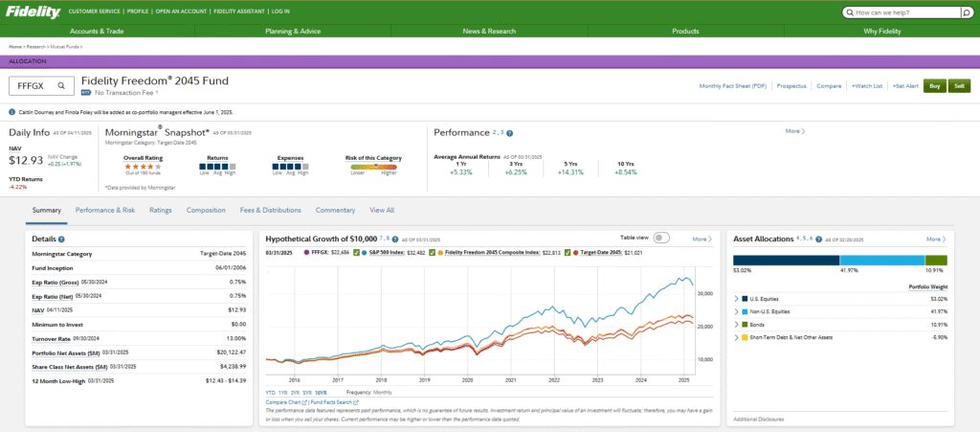Open the Fund Facts Search link
The height and width of the screenshot is (432, 980).
point(331,402)
